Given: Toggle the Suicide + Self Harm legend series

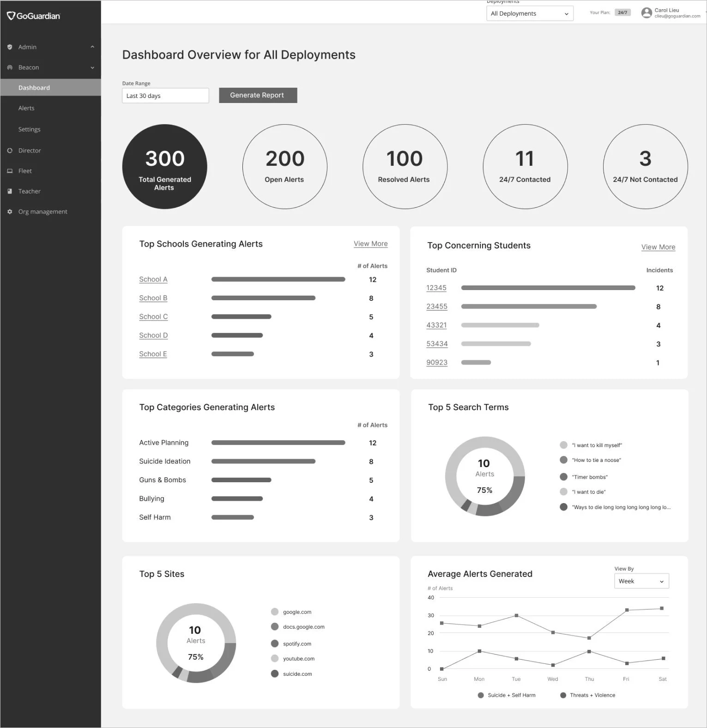Looking at the screenshot, I should (507, 695).
